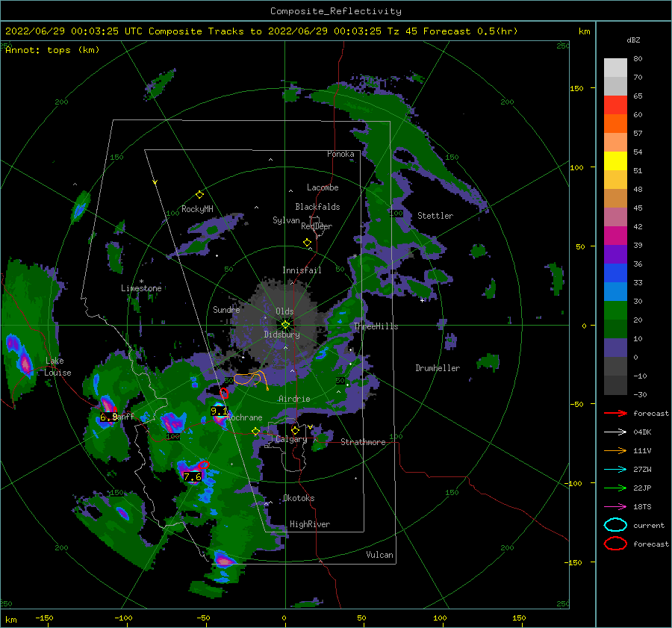The image size is (672, 628).
Task: Click the Drumheller city label
Action: [438, 368]
